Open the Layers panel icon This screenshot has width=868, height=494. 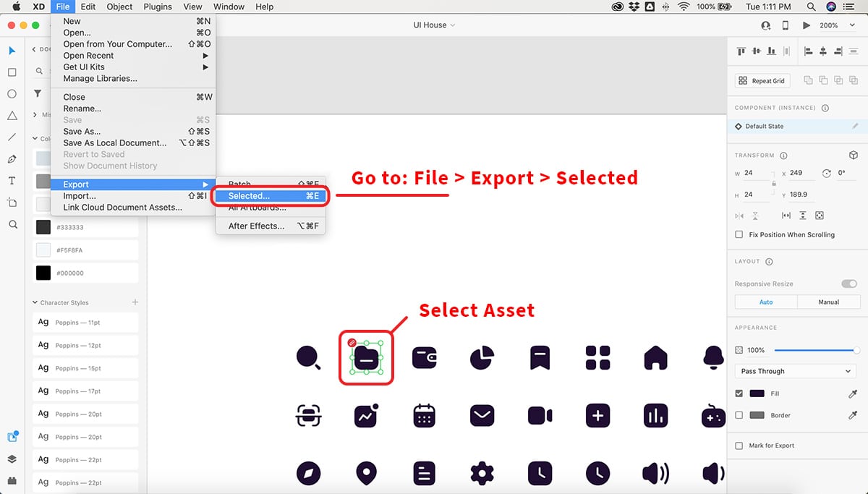[x=12, y=459]
